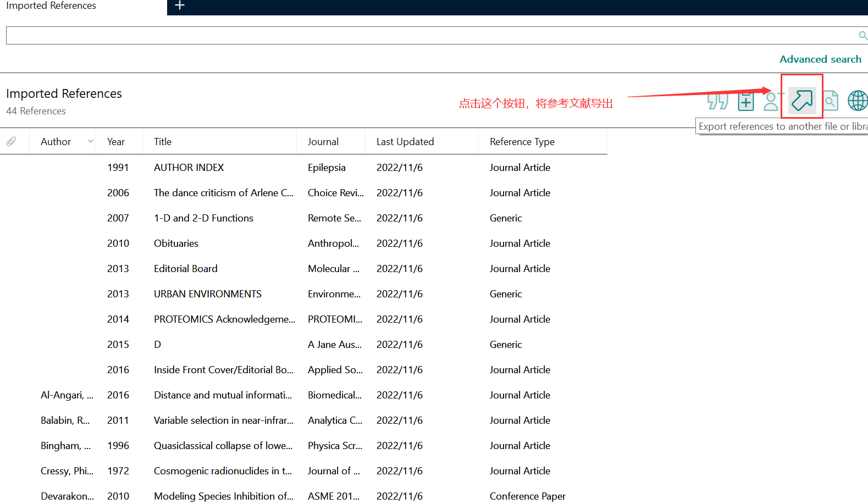
Task: Select 'Inside Front Cover/Editorial Bo...' reference
Action: tap(224, 370)
